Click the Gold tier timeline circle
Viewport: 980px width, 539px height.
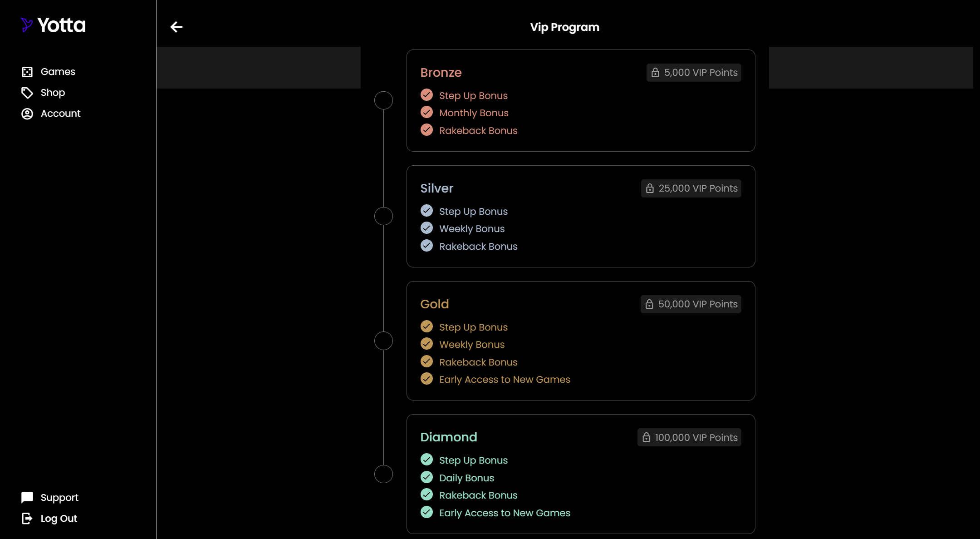pos(383,341)
